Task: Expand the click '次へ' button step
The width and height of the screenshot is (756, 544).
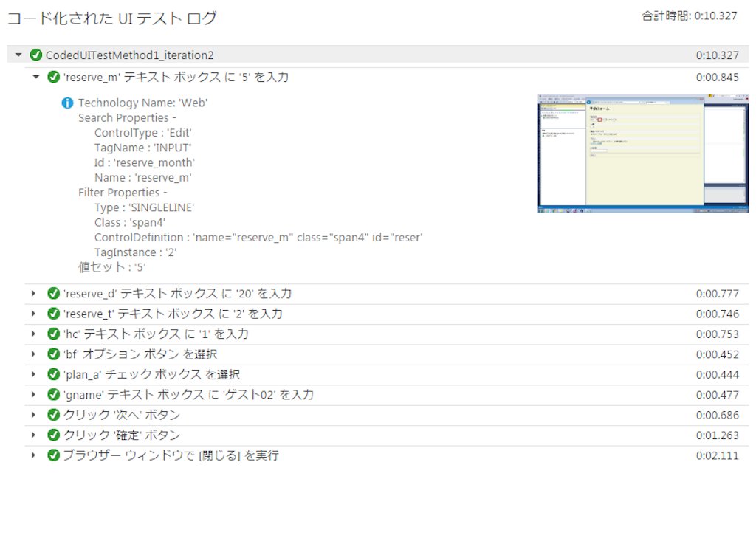Action: click(33, 415)
